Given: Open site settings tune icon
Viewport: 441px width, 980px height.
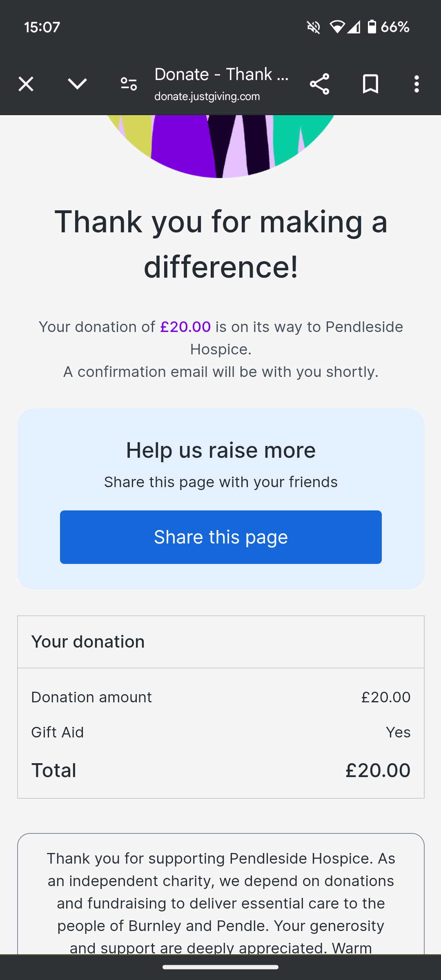Looking at the screenshot, I should tap(129, 84).
